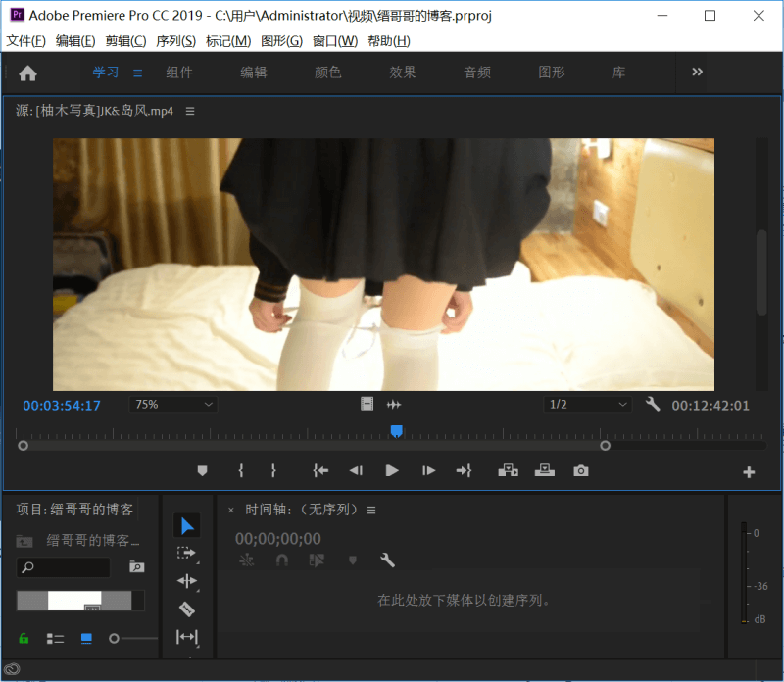Switch to the 效果 workspace tab
The image size is (784, 682).
click(403, 73)
